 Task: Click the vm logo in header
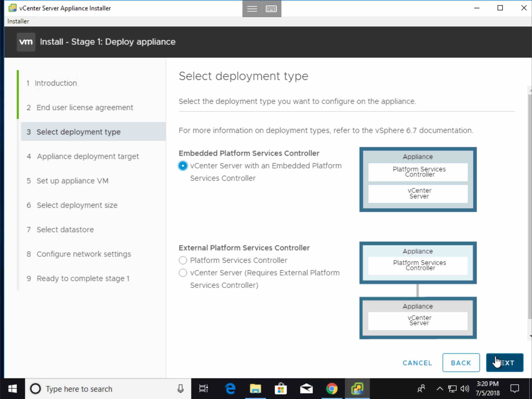pyautogui.click(x=26, y=42)
